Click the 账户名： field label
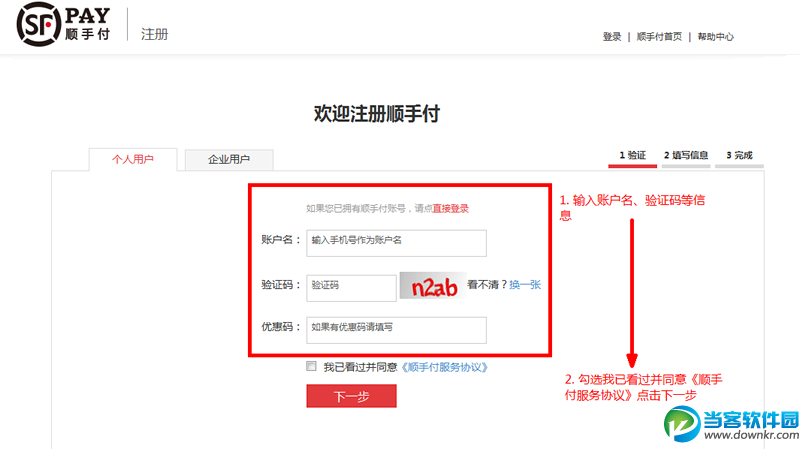This screenshot has height=449, width=800. 281,240
